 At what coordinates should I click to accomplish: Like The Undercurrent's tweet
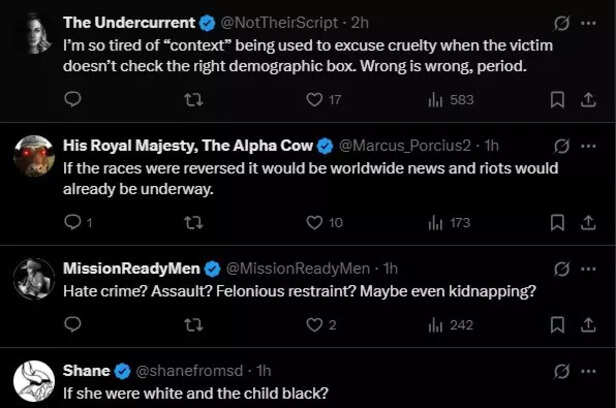click(314, 99)
